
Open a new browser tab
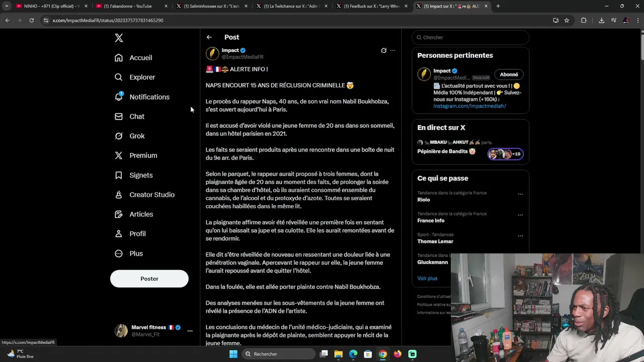(x=498, y=6)
